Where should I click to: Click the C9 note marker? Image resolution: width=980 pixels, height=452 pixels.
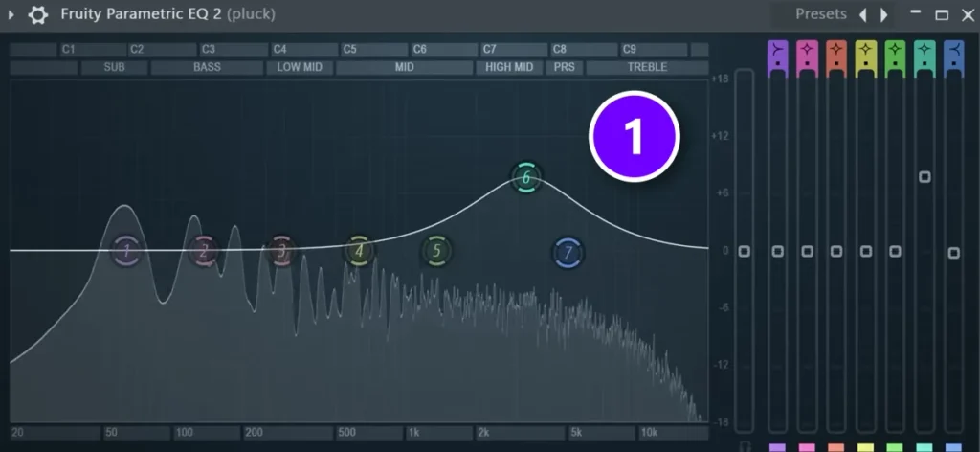click(x=630, y=50)
